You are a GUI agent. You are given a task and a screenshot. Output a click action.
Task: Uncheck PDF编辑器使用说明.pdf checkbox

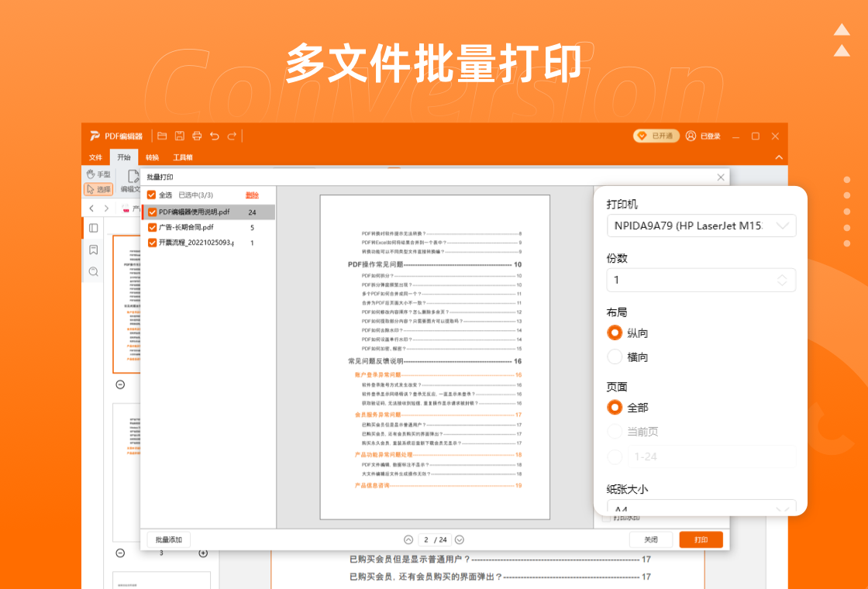152,212
